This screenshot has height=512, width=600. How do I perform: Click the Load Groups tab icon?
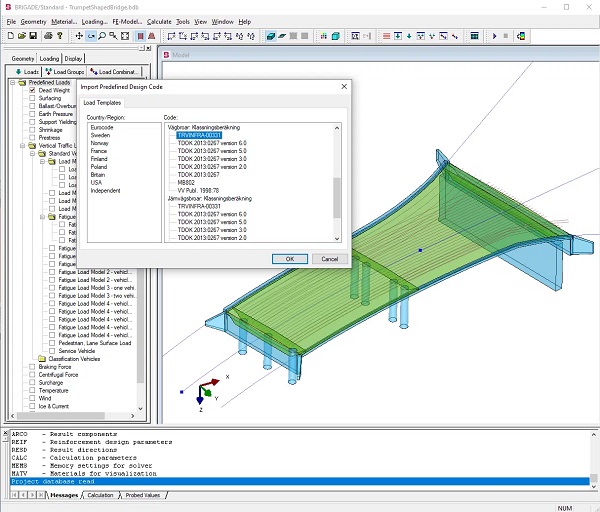pyautogui.click(x=48, y=72)
